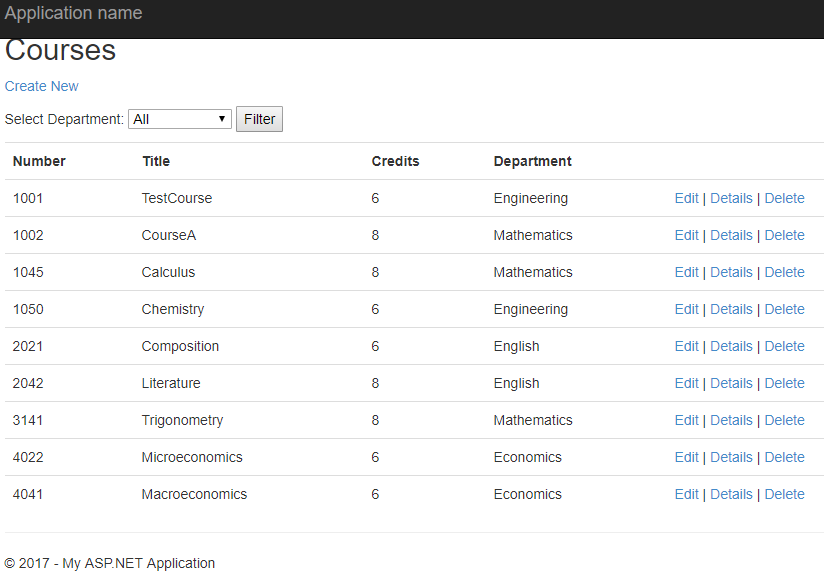This screenshot has height=576, width=824.
Task: Edit the Chemistry course
Action: click(x=686, y=309)
